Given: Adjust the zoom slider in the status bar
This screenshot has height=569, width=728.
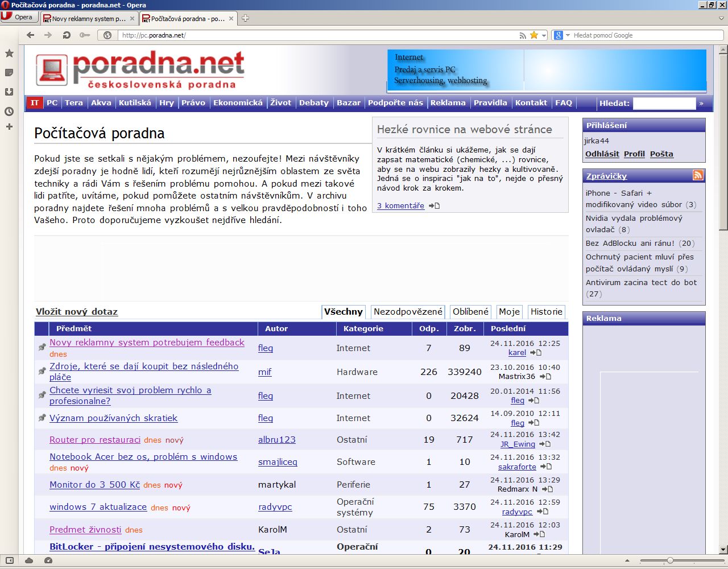Looking at the screenshot, I should [x=671, y=560].
